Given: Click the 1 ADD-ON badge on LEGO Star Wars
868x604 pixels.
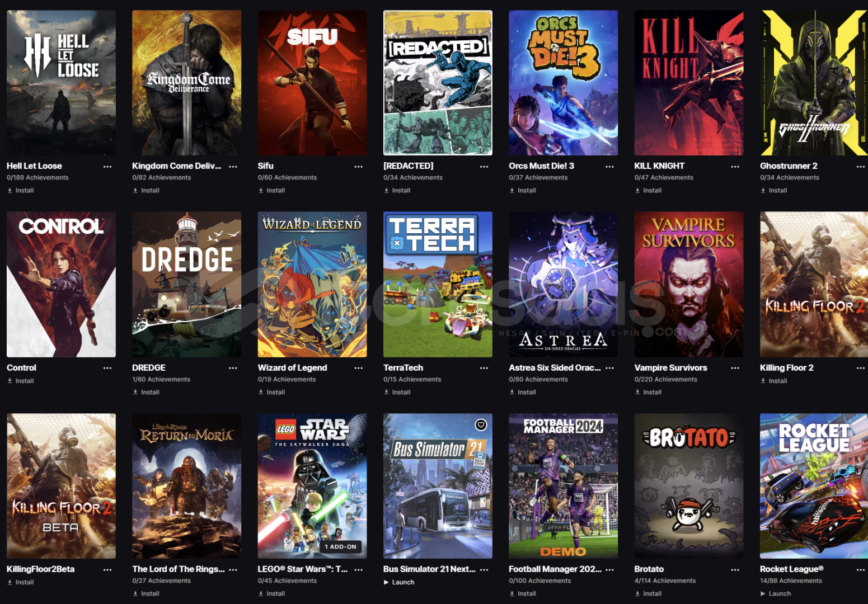Looking at the screenshot, I should tap(340, 547).
